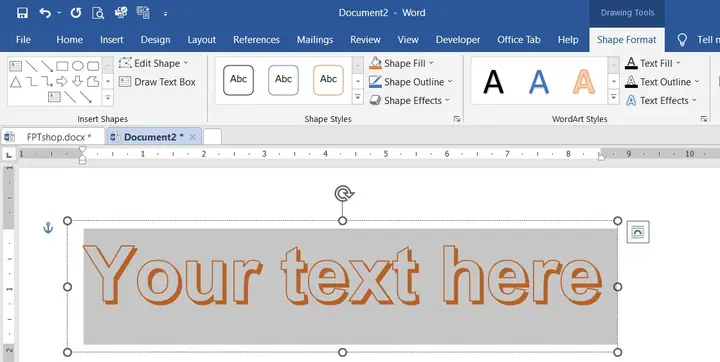Pick the notched shape beside the down arrow
720x362 pixels.
click(x=93, y=82)
